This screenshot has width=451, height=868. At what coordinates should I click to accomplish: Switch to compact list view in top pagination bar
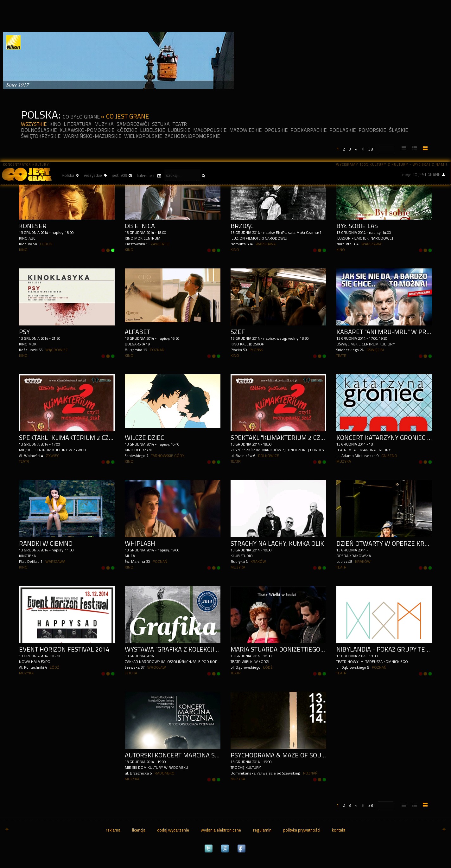404,148
